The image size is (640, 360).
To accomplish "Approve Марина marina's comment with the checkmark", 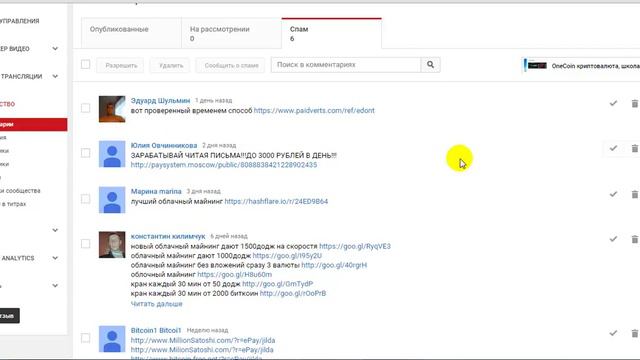I will [613, 194].
